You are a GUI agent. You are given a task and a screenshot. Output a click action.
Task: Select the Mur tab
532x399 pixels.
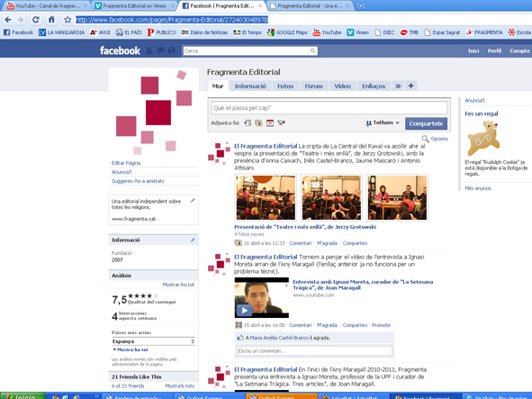click(218, 86)
